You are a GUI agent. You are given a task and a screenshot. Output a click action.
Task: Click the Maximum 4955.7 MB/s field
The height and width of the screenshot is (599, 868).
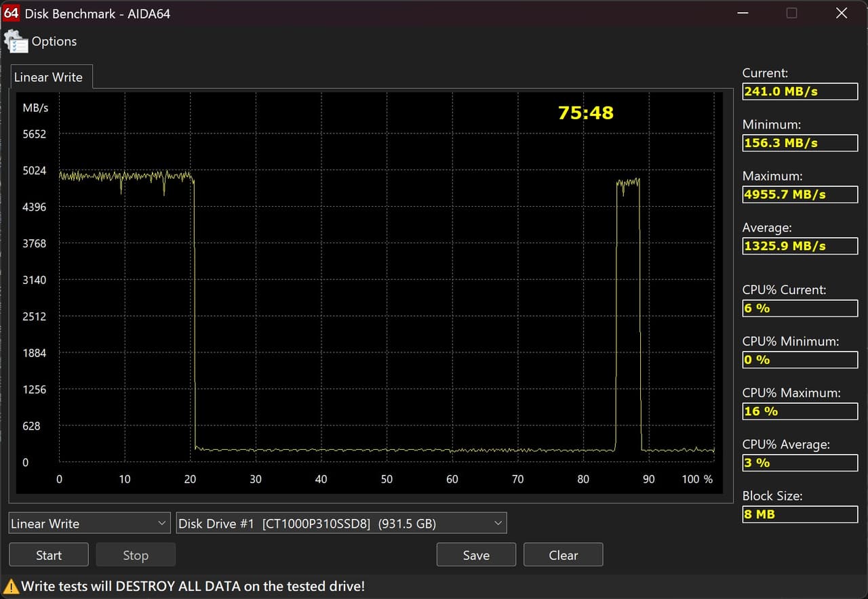(800, 194)
